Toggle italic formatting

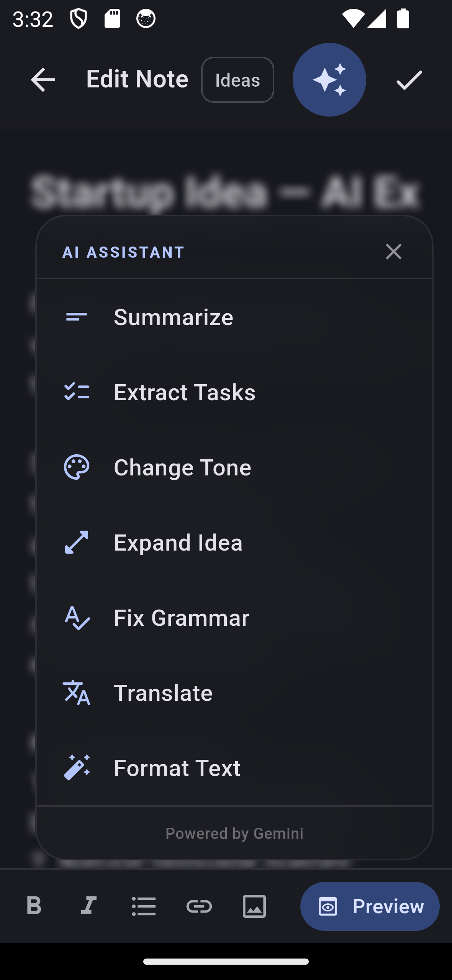[x=88, y=906]
